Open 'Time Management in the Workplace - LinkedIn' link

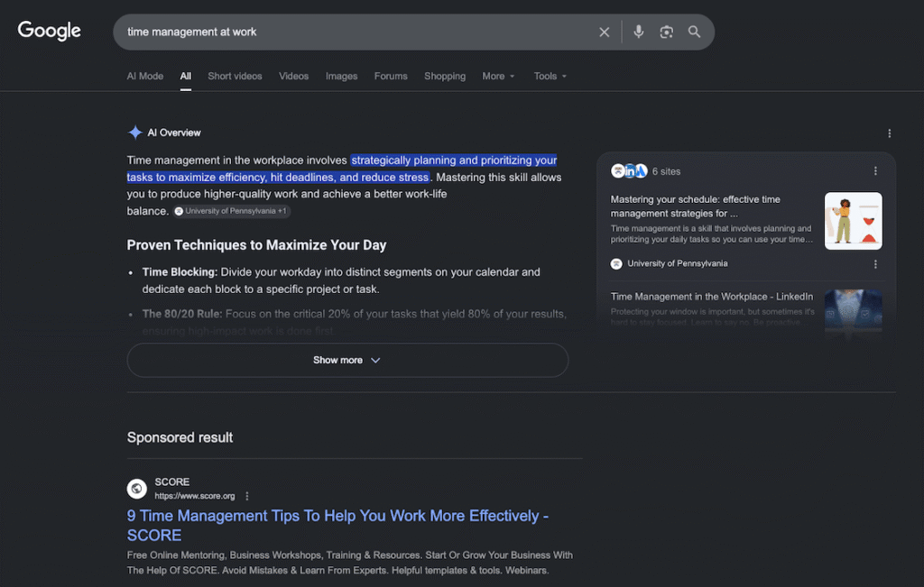711,296
